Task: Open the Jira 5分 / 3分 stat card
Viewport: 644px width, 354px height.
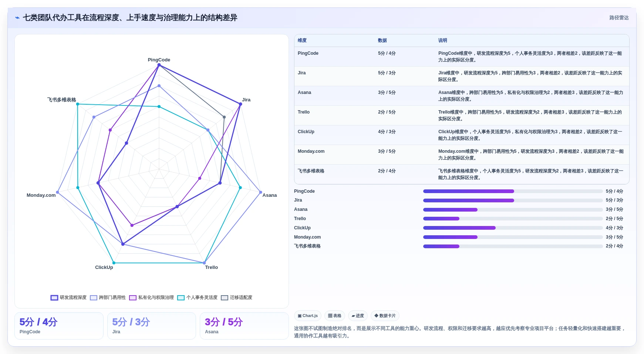Action: [x=152, y=326]
